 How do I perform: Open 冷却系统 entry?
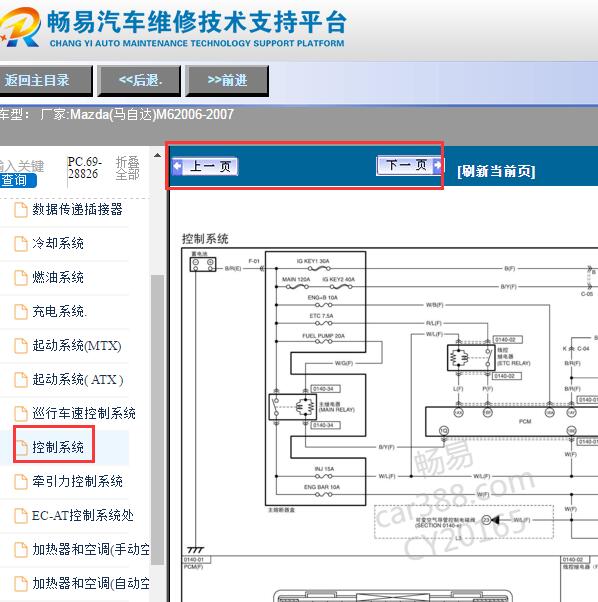click(58, 243)
